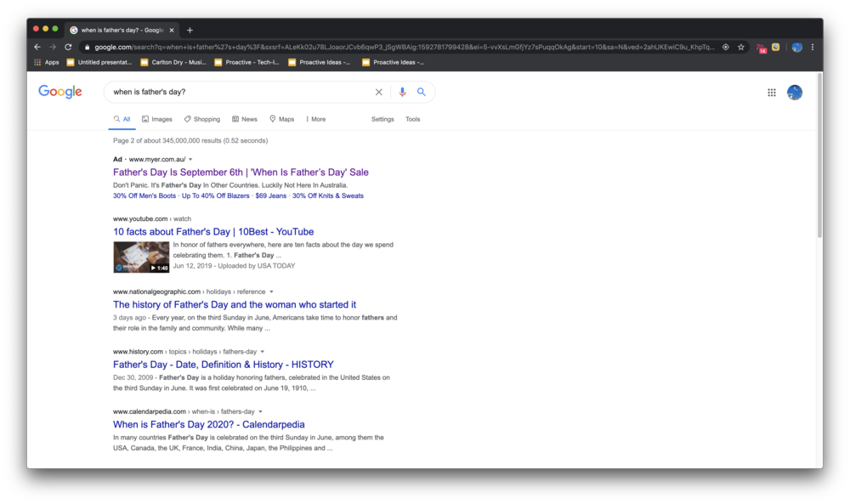
Task: Open 'The history of Father's Day' result
Action: pos(235,305)
